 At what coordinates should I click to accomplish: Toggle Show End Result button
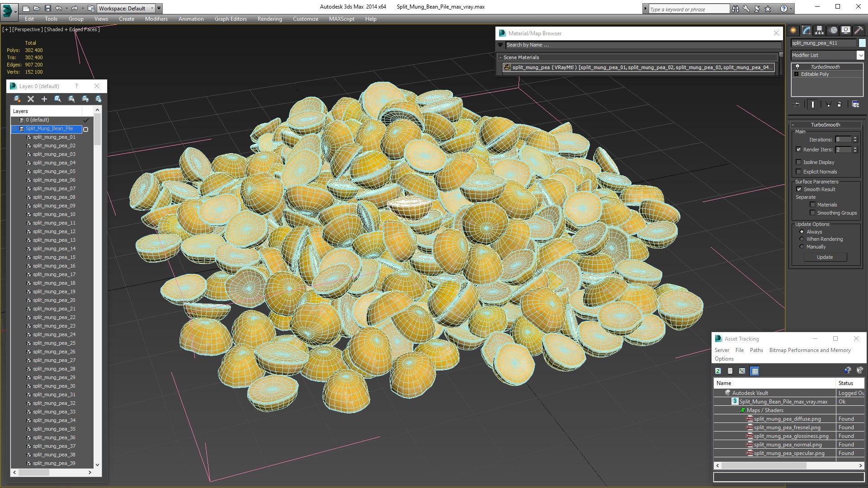(813, 104)
